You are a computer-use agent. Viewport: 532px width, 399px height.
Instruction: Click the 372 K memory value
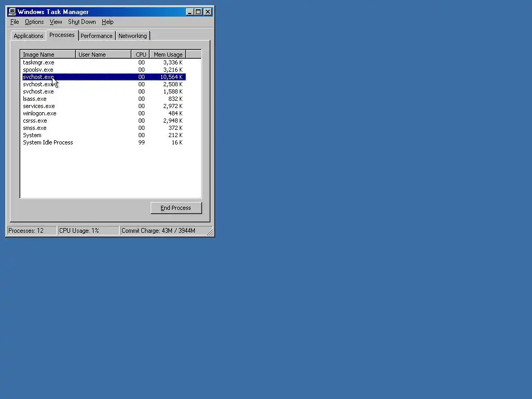pos(176,128)
